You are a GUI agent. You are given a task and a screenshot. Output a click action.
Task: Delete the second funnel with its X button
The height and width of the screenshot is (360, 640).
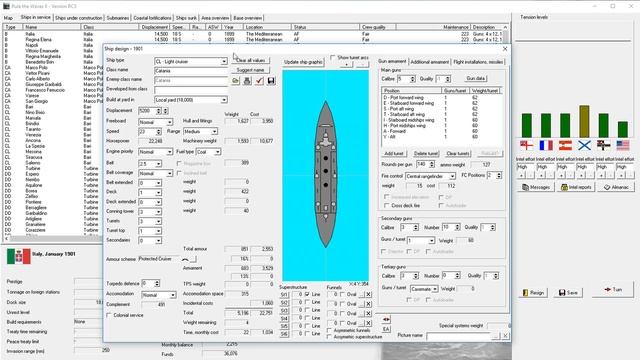point(368,304)
